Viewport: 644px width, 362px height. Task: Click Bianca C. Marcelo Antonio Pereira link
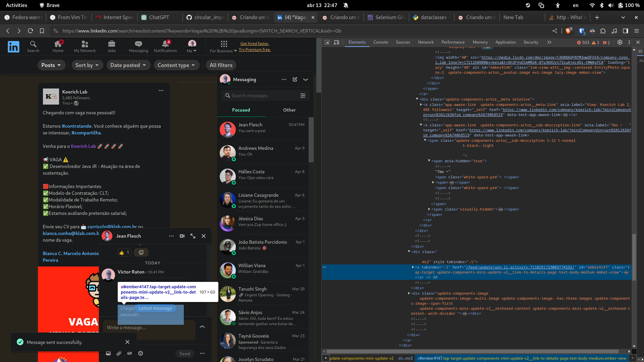(x=70, y=257)
